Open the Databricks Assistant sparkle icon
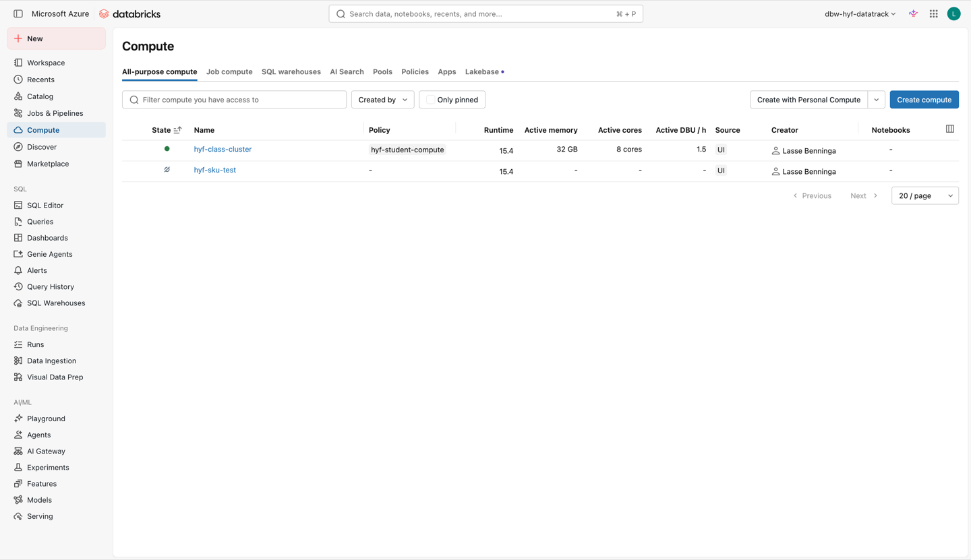Image resolution: width=971 pixels, height=560 pixels. (913, 13)
